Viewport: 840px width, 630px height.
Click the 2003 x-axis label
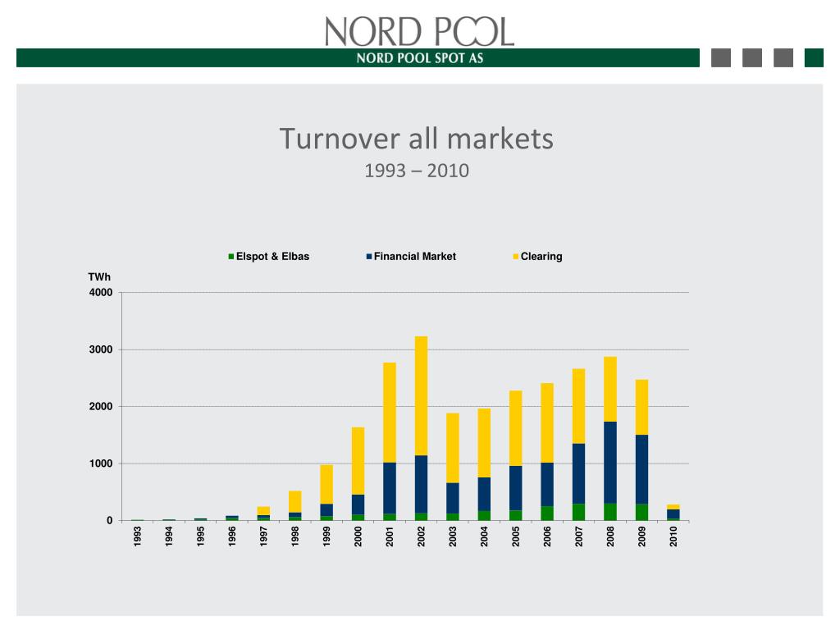[x=453, y=536]
